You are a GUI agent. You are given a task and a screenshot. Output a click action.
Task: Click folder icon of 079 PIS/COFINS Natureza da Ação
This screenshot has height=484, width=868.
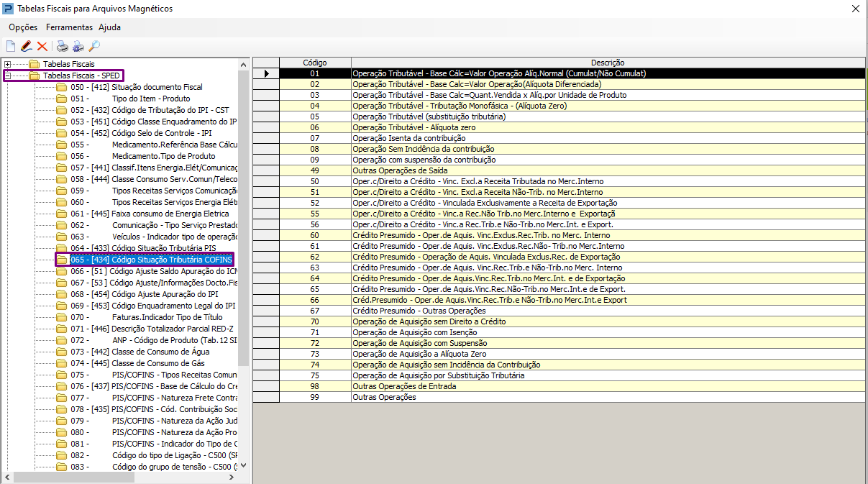[x=62, y=421]
